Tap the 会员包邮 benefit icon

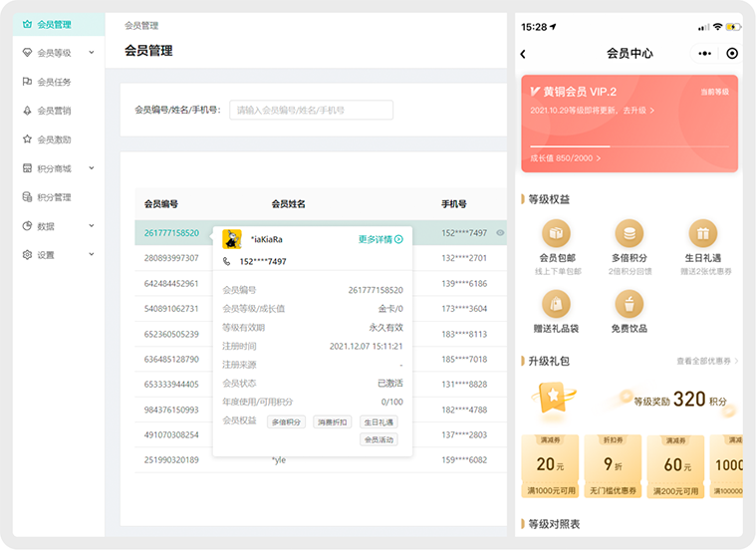[x=557, y=233]
